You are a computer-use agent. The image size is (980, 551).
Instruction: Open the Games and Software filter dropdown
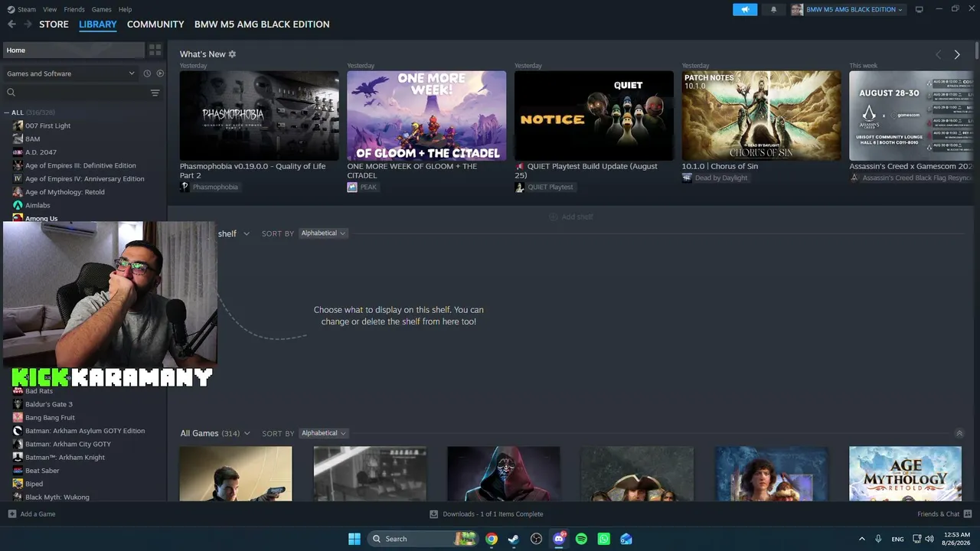click(71, 73)
